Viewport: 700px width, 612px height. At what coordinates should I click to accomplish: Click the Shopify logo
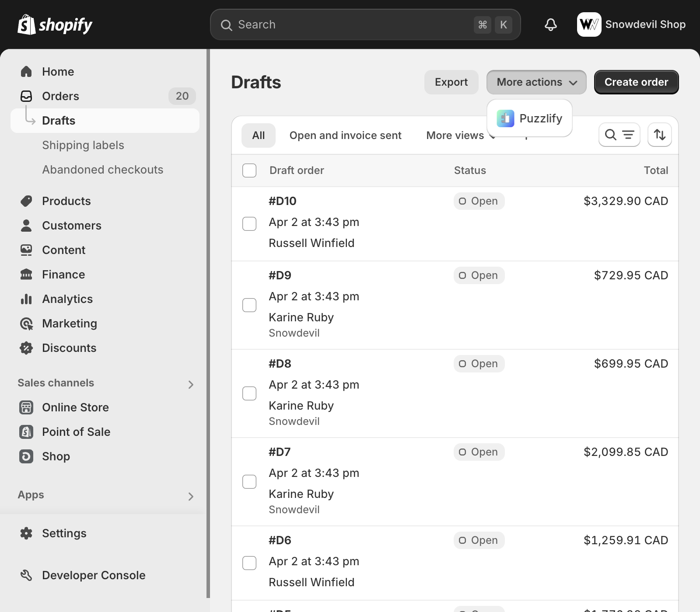click(55, 24)
